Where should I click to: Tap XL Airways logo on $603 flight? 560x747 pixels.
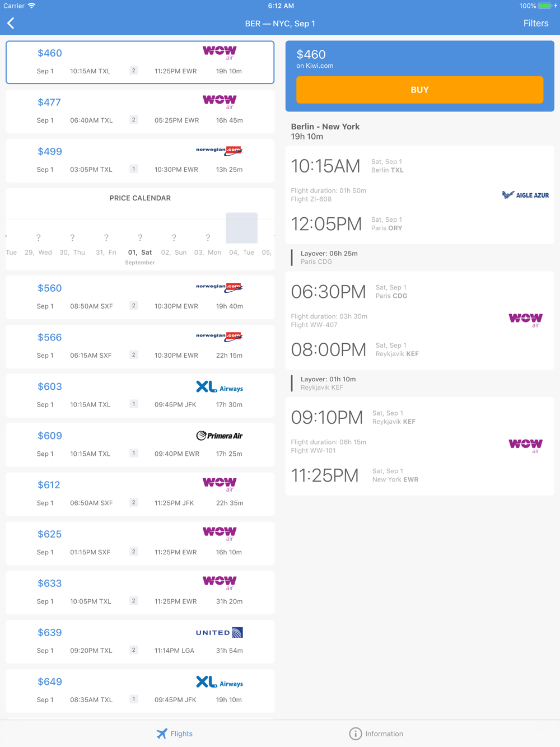(220, 387)
